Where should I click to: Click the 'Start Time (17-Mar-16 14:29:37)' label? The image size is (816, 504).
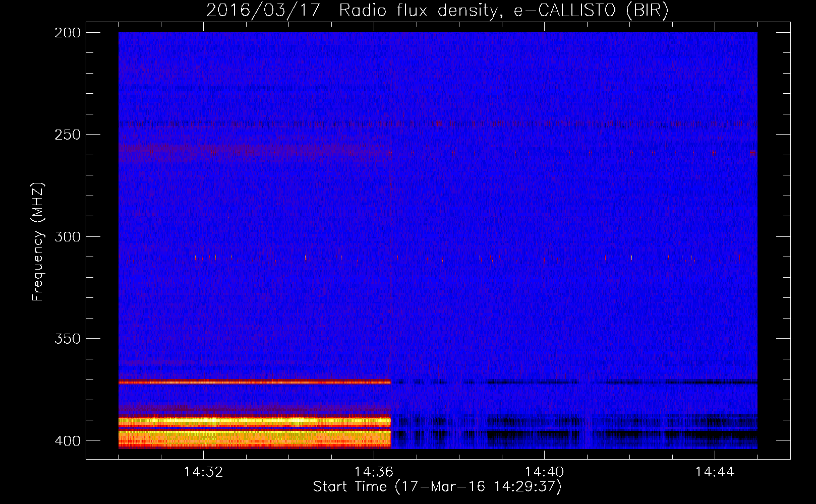(437, 487)
